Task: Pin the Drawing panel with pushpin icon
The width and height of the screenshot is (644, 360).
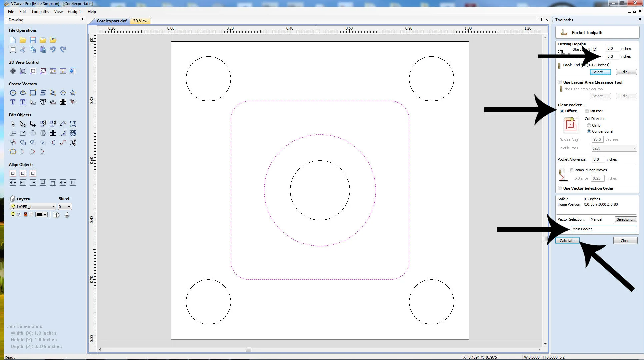Action: (x=82, y=20)
